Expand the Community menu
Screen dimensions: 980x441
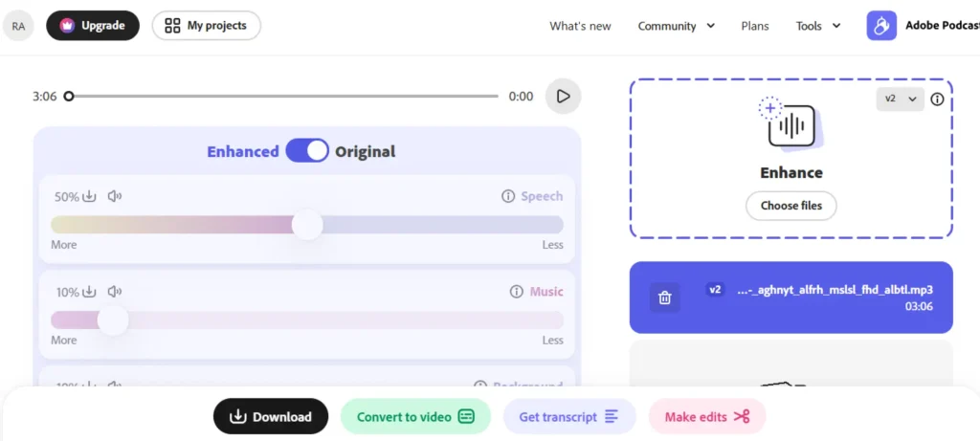[677, 26]
